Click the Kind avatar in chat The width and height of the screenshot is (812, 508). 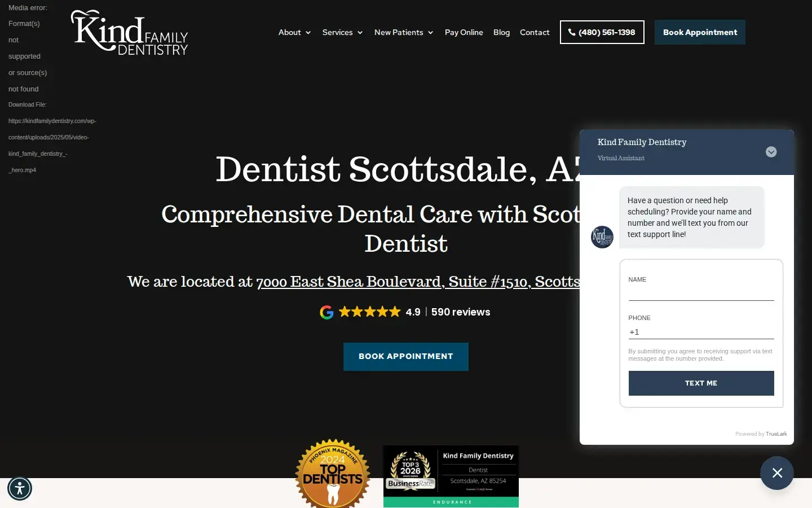point(602,237)
